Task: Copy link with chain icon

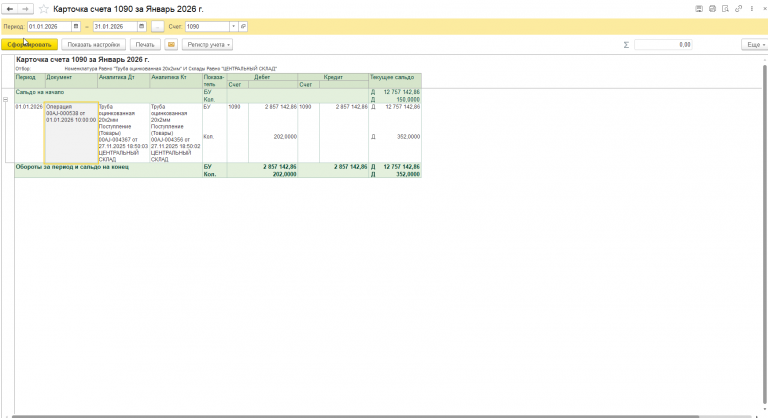Action: point(739,9)
